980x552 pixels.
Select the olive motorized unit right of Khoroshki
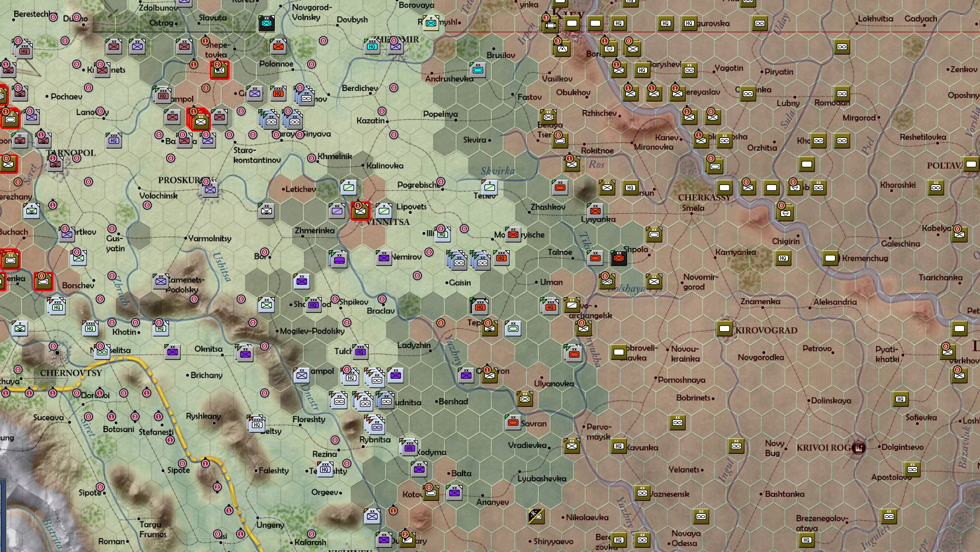tap(935, 187)
